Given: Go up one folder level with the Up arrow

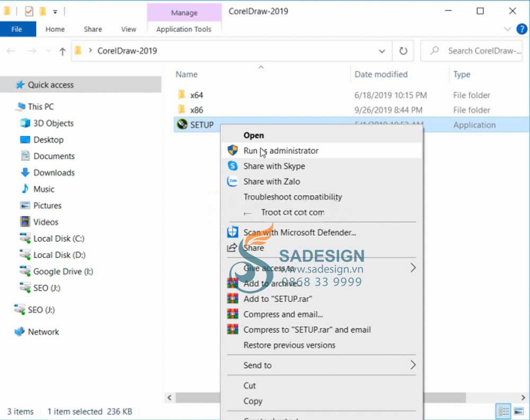Looking at the screenshot, I should pos(62,51).
